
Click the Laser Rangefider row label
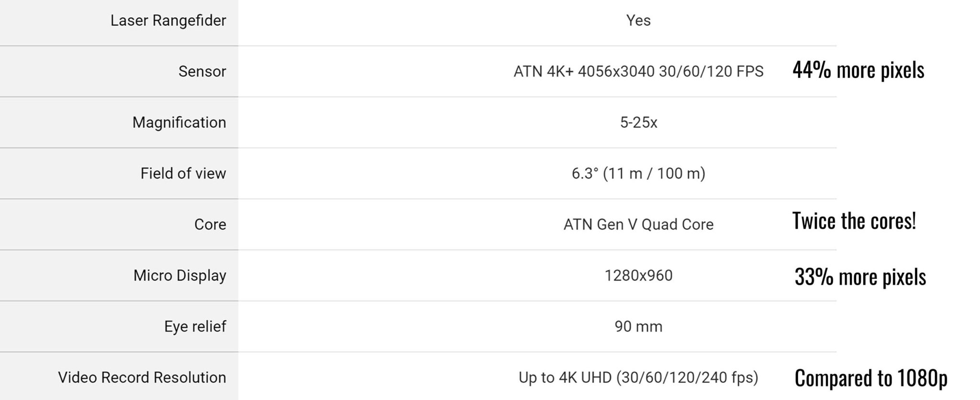coord(168,21)
